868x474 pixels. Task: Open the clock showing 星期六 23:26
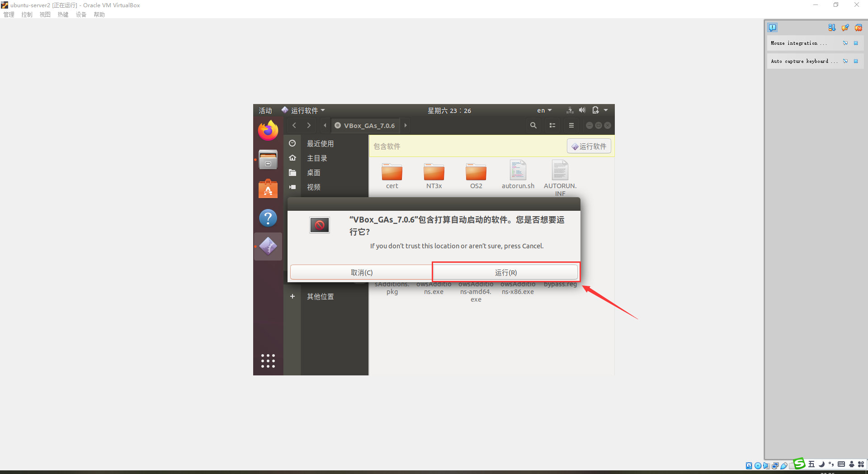point(449,110)
